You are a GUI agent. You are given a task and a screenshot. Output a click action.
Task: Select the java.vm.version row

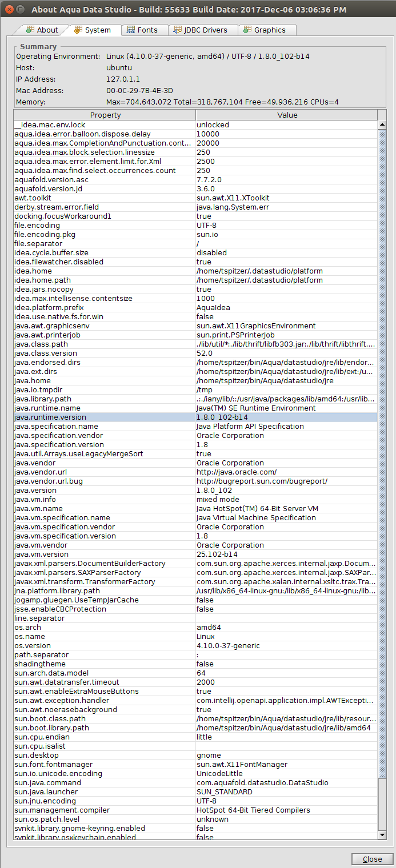coord(195,554)
